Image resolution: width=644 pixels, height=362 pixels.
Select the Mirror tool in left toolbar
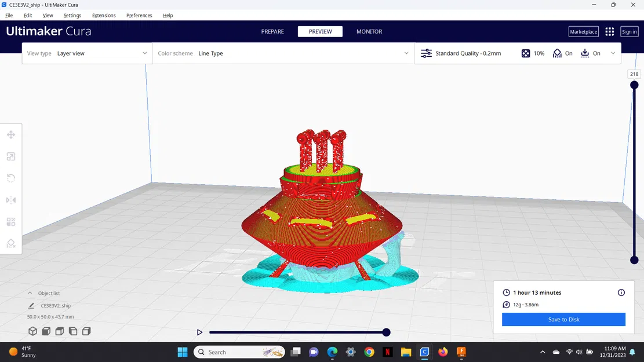coord(11,200)
